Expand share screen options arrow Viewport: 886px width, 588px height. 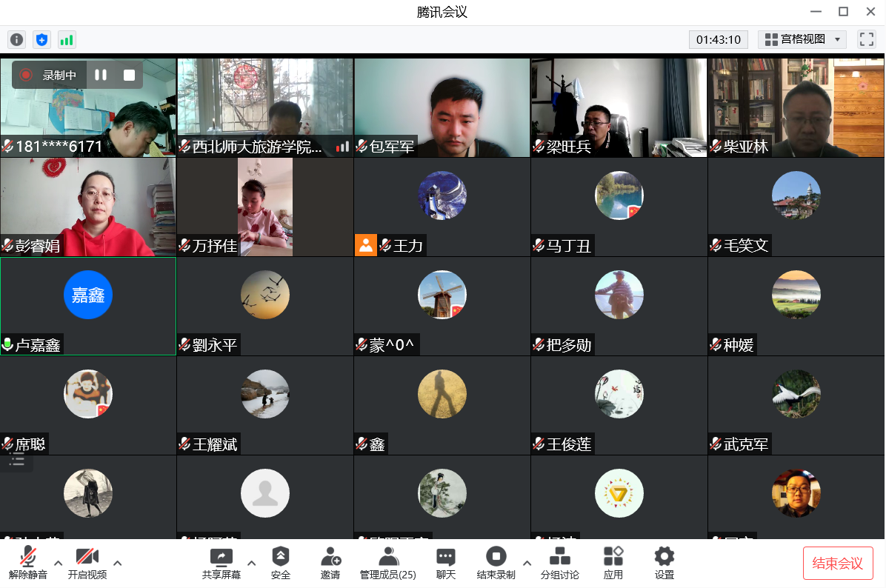click(x=251, y=563)
